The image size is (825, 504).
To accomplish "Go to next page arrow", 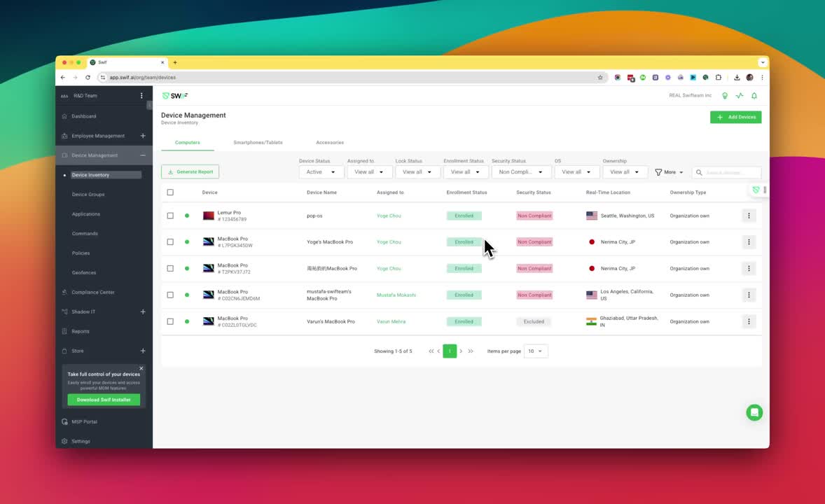I will [x=461, y=351].
